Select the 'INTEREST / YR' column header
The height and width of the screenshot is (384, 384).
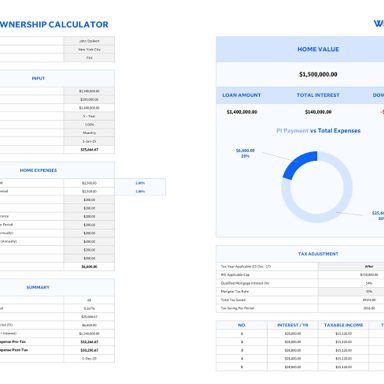point(293,325)
